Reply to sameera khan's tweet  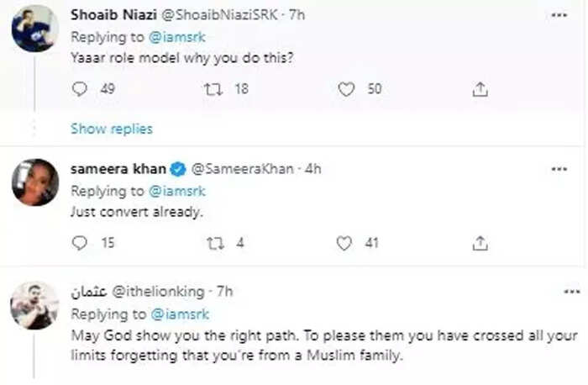pos(80,243)
